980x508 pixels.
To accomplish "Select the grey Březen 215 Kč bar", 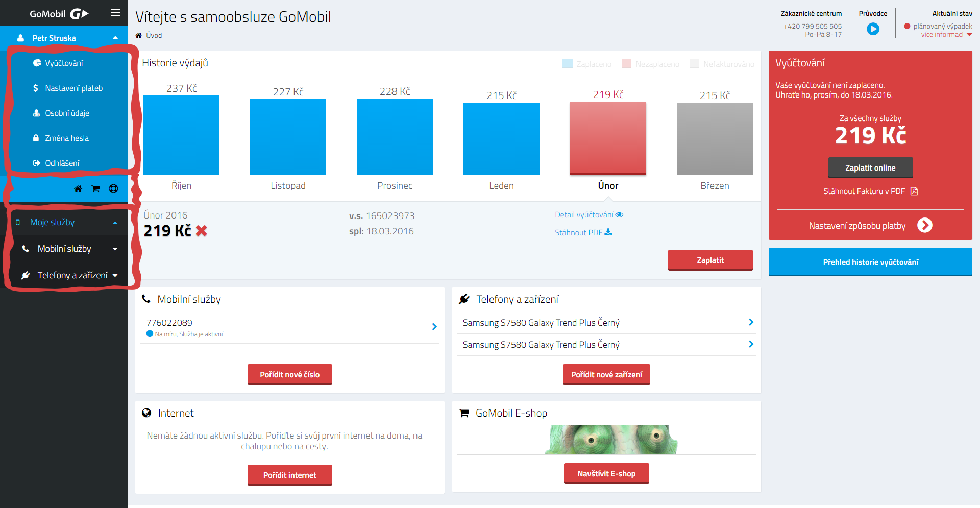I will pyautogui.click(x=715, y=138).
